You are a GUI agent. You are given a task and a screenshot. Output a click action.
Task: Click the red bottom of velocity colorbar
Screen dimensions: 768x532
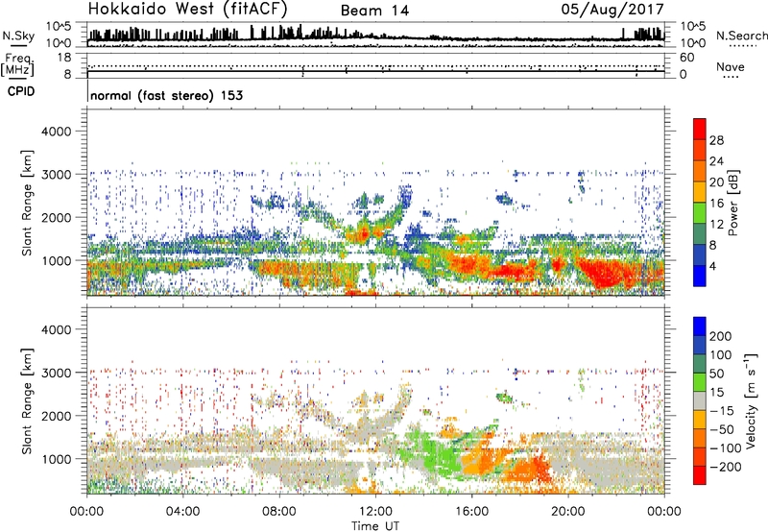click(700, 475)
